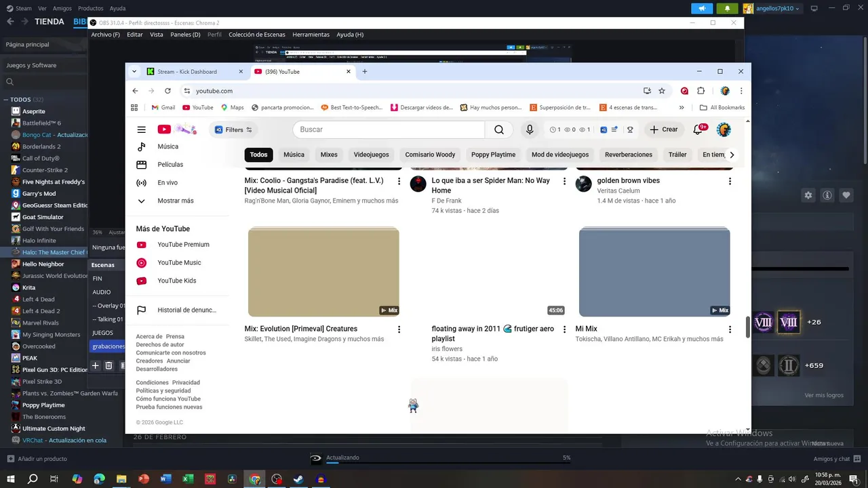
Task: Show hidden system tray icons
Action: click(x=738, y=479)
